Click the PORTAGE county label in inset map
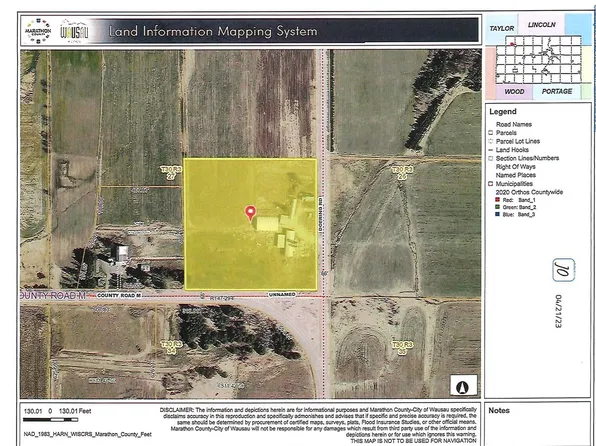 point(557,91)
